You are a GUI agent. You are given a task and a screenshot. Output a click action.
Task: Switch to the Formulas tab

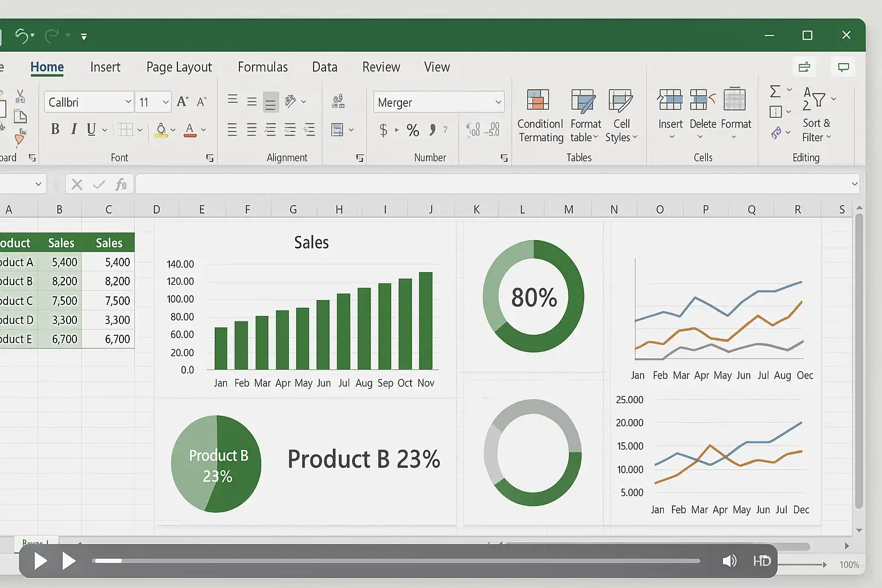(x=262, y=67)
